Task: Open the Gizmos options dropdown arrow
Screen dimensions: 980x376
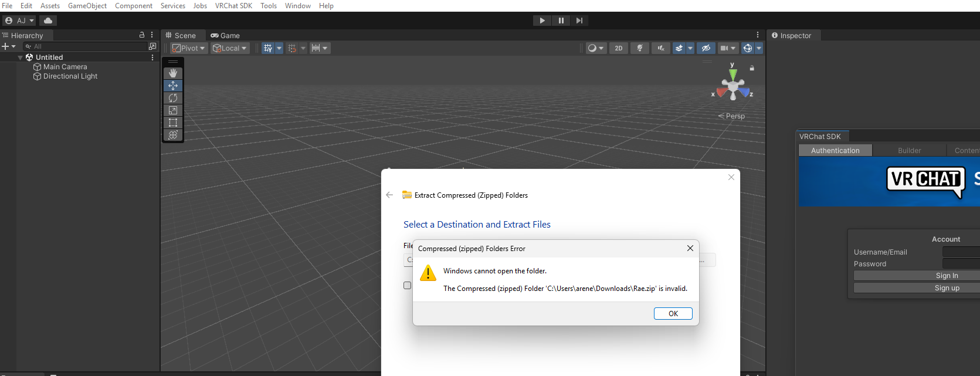Action: [759, 48]
